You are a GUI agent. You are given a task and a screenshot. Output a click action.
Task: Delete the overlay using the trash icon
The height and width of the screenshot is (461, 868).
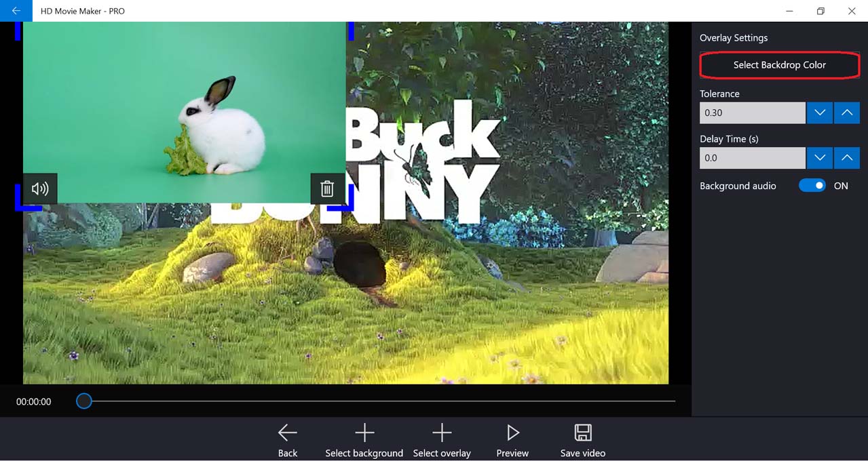pos(327,188)
